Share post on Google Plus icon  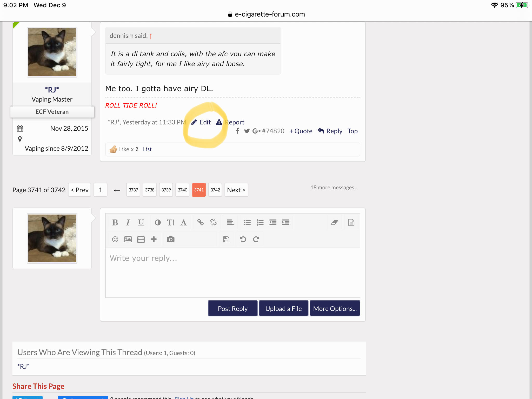pos(257,131)
